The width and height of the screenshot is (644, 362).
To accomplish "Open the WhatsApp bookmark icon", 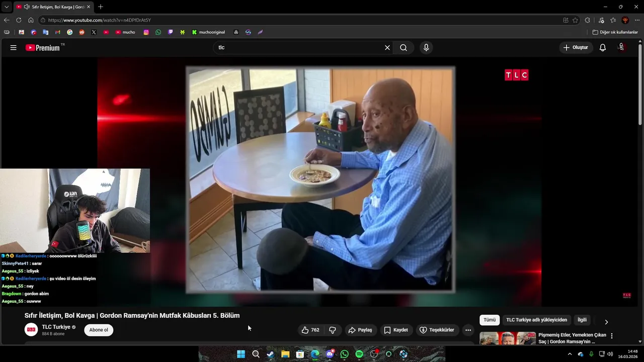I will [158, 32].
